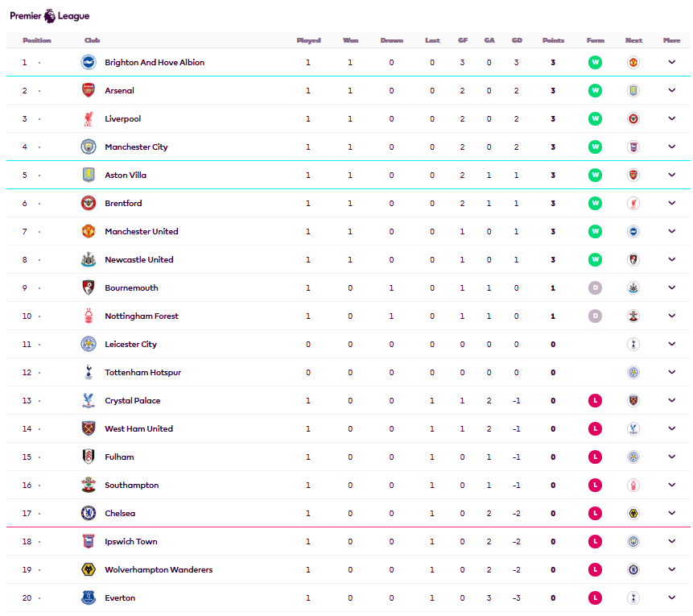This screenshot has height=616, width=693.
Task: Click Brighton's next opponent badge
Action: 633,62
